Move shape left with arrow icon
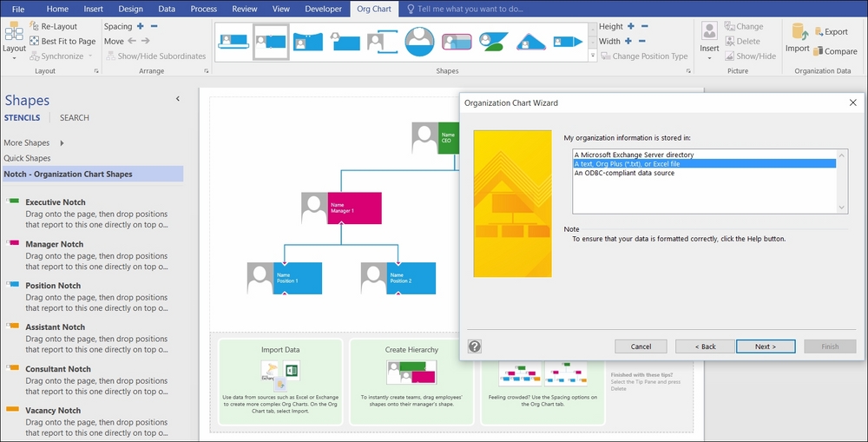Screen dimensions: 868x442 (x=132, y=41)
